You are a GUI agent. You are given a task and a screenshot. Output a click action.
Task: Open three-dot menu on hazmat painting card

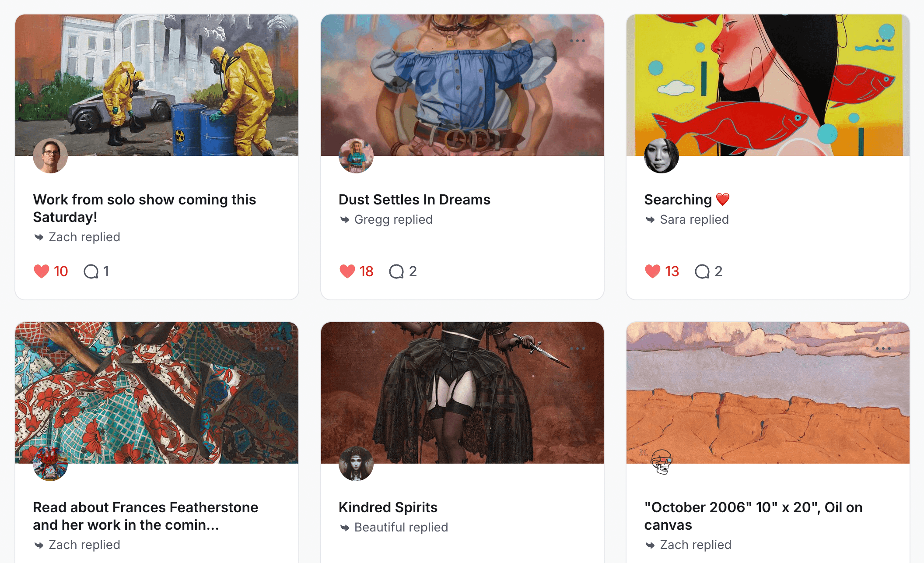click(272, 41)
